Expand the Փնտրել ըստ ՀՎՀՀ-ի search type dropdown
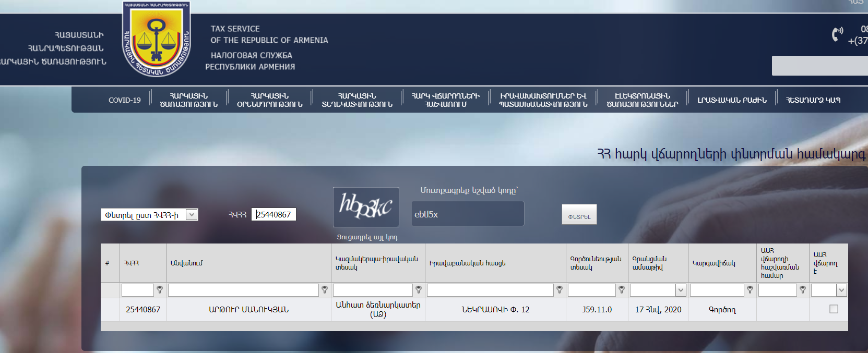This screenshot has width=868, height=353. pyautogui.click(x=192, y=215)
